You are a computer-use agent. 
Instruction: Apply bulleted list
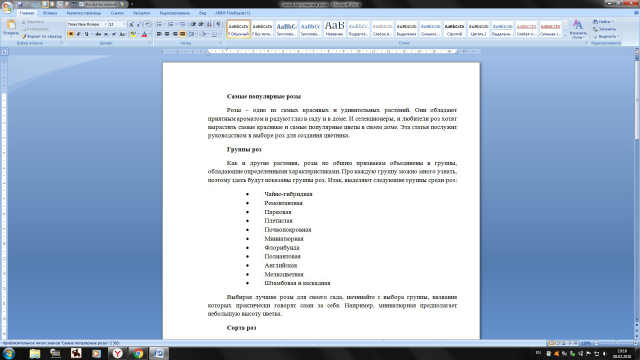pyautogui.click(x=161, y=24)
